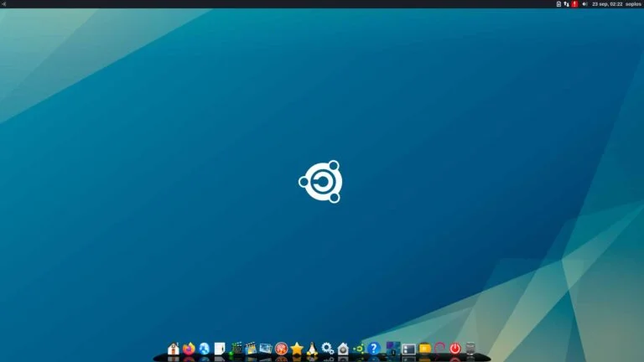The height and width of the screenshot is (362, 644).
Task: Launch Firefox from the dock
Action: click(x=189, y=349)
